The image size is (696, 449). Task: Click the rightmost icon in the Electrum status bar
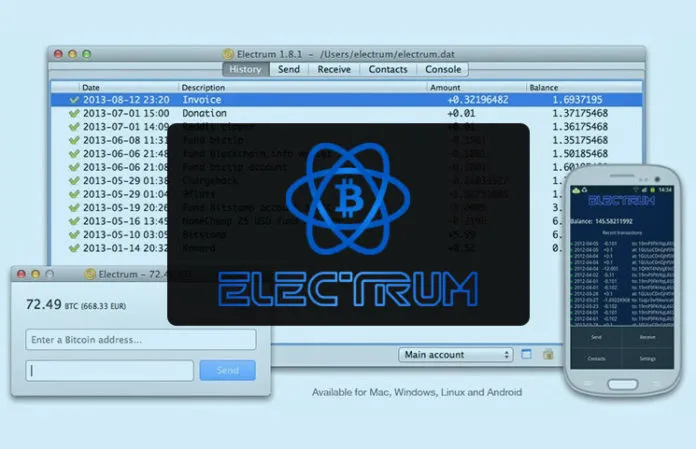pyautogui.click(x=548, y=354)
